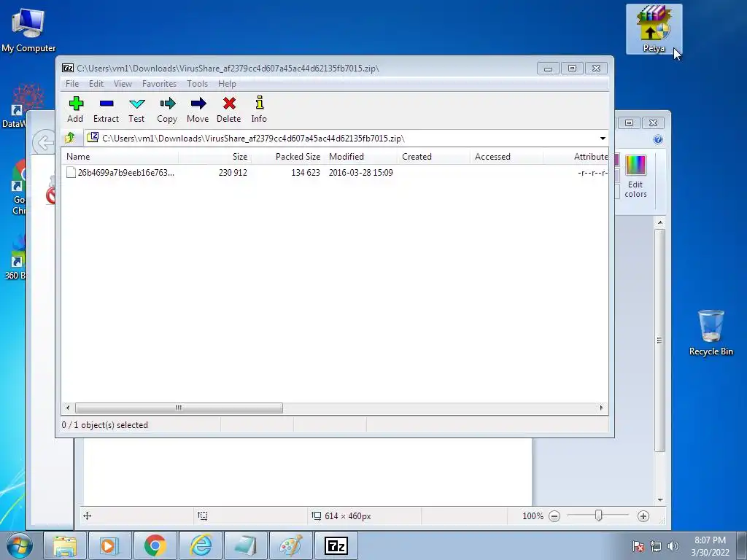Click the 230 912 size cell
Image resolution: width=747 pixels, height=560 pixels.
[x=233, y=172]
